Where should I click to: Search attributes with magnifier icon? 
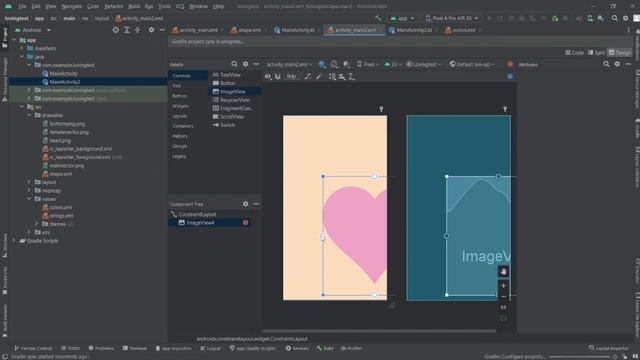pos(607,64)
